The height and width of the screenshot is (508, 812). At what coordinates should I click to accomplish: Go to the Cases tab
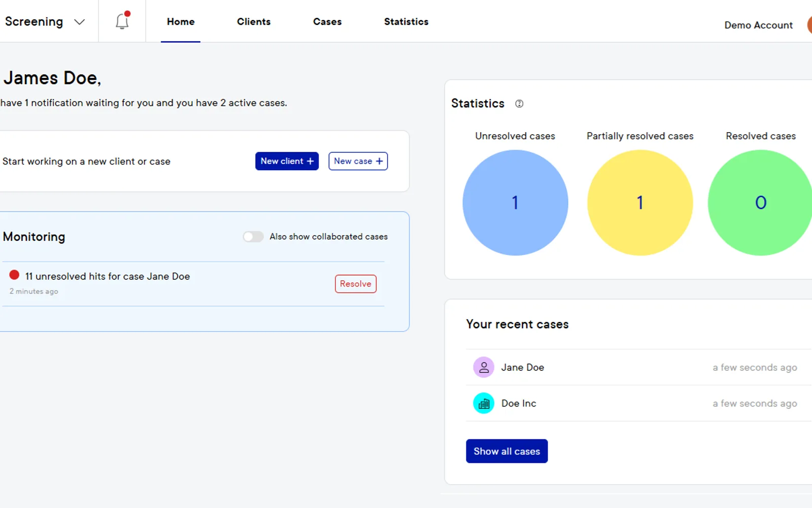click(327, 22)
